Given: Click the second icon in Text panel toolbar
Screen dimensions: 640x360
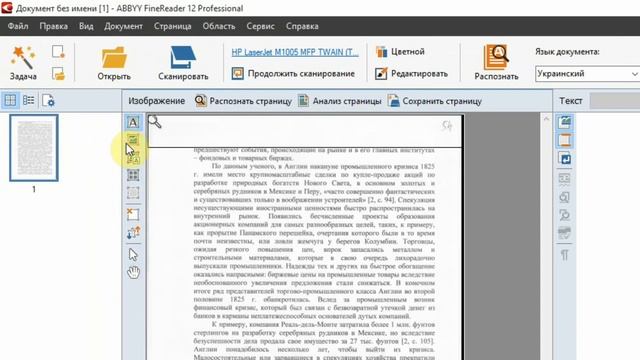Looking at the screenshot, I should [565, 140].
